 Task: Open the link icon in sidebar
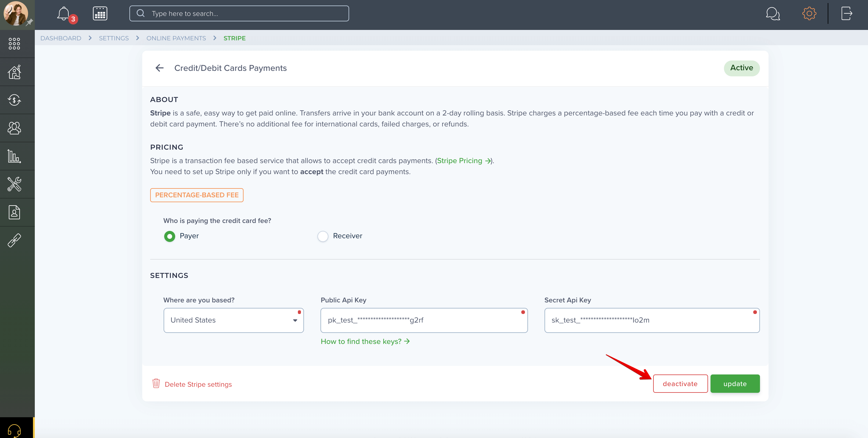(14, 240)
